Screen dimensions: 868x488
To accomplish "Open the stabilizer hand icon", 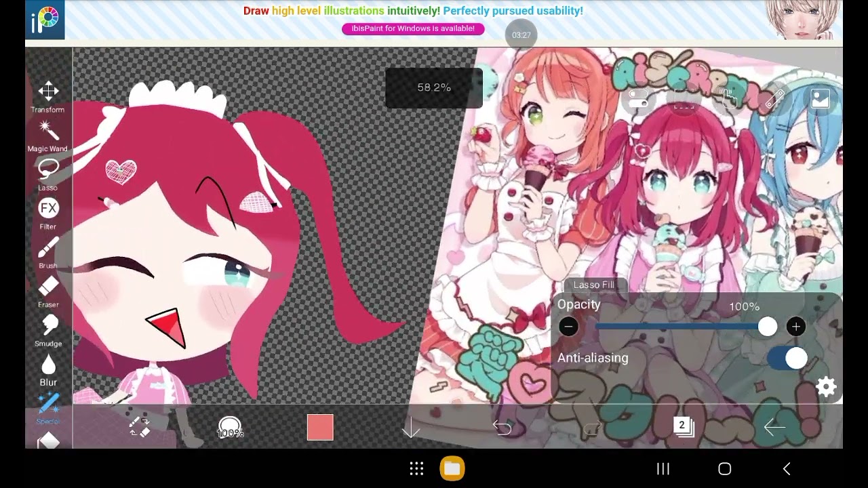I will tap(729, 99).
